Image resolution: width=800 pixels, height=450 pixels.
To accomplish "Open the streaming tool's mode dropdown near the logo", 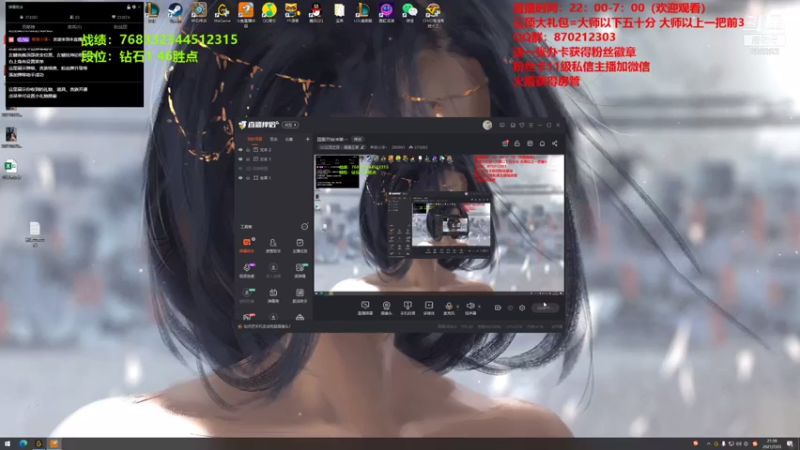I will [x=290, y=124].
